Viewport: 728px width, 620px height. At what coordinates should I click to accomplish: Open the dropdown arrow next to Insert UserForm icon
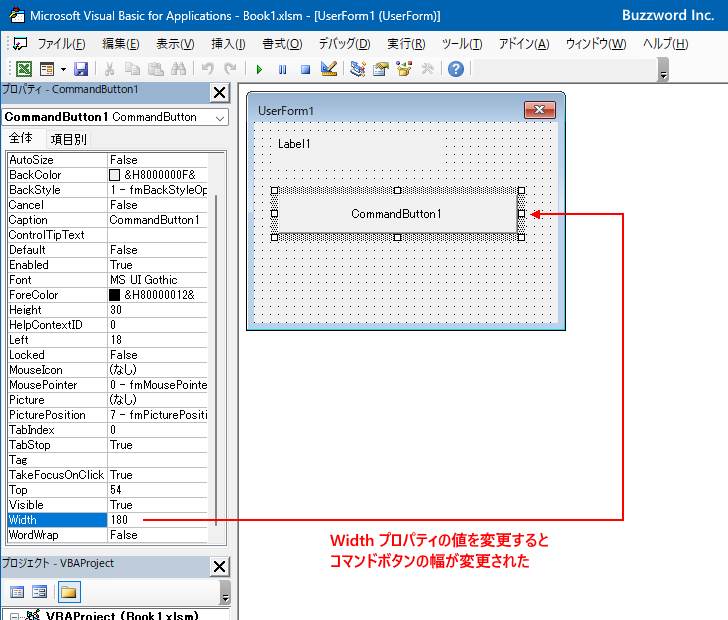[x=62, y=69]
